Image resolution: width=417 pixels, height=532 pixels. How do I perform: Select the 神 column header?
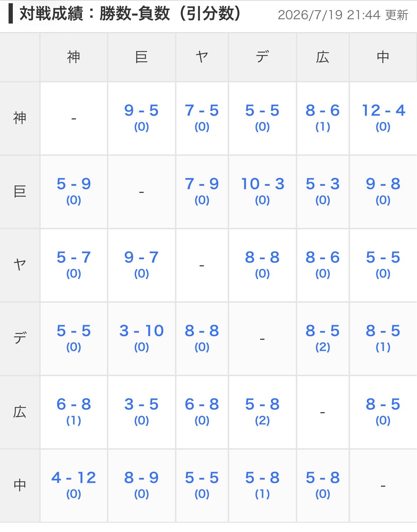pos(74,57)
